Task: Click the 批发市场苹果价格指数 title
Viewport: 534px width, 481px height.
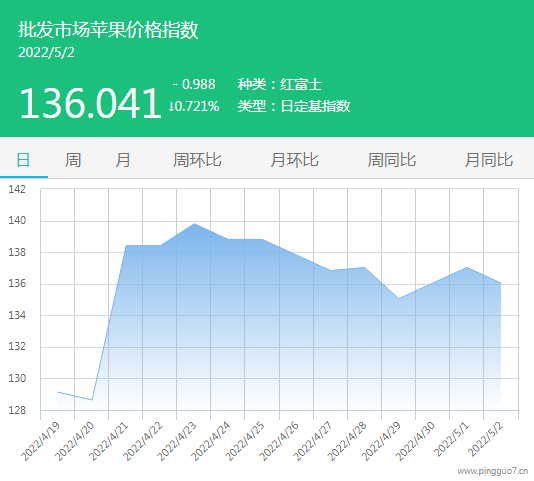Action: pyautogui.click(x=108, y=30)
